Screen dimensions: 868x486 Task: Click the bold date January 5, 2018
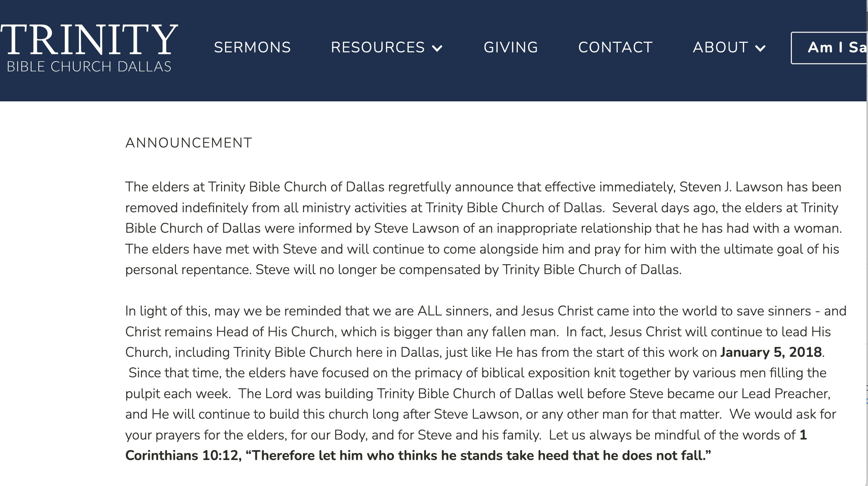[771, 352]
